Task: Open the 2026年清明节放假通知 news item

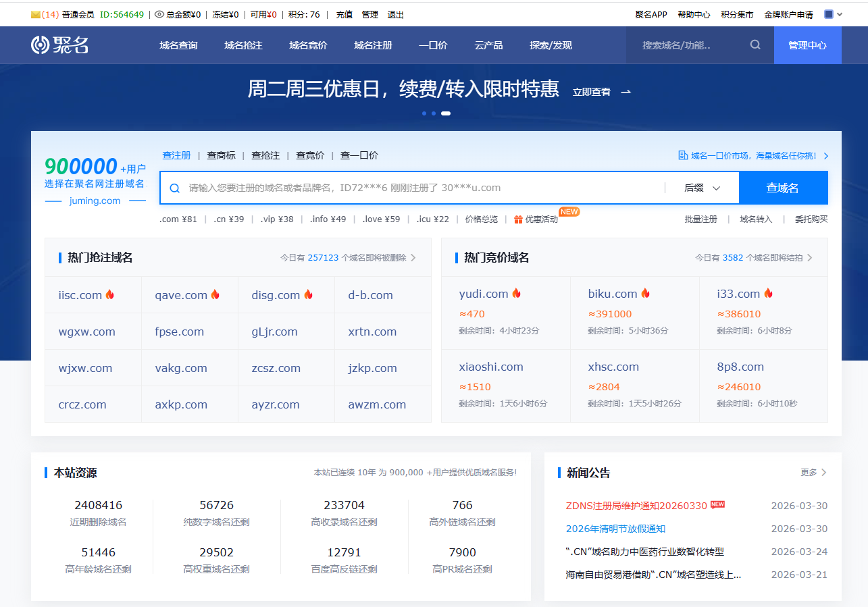Action: click(615, 529)
